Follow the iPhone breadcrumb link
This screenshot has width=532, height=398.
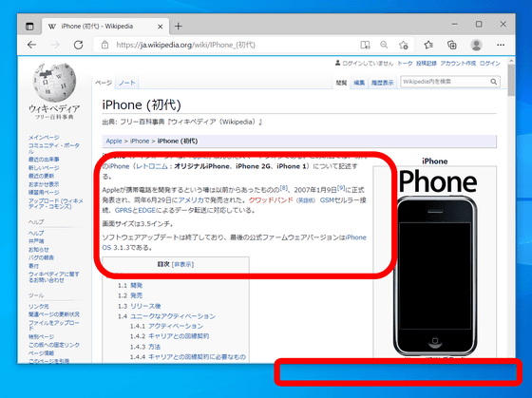point(140,142)
